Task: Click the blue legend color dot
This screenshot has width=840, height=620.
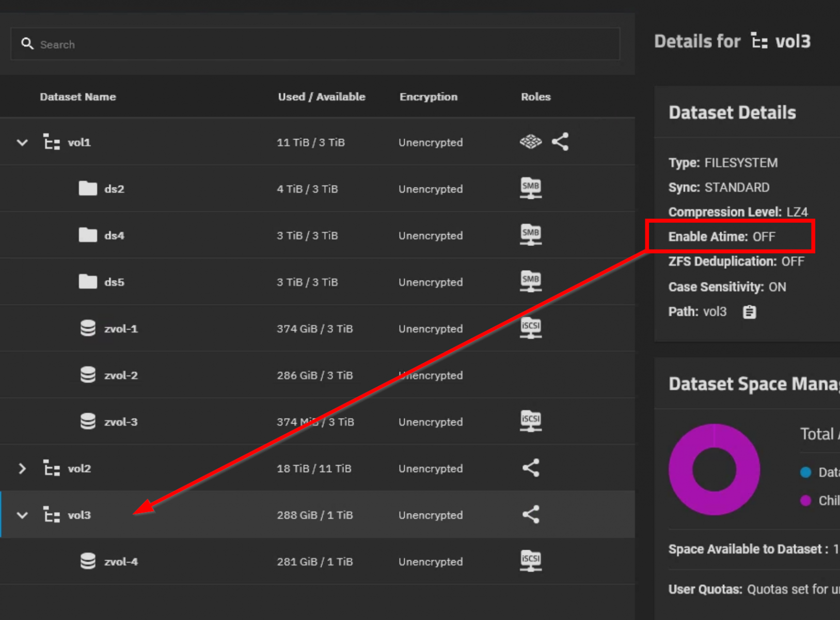Action: click(x=805, y=472)
